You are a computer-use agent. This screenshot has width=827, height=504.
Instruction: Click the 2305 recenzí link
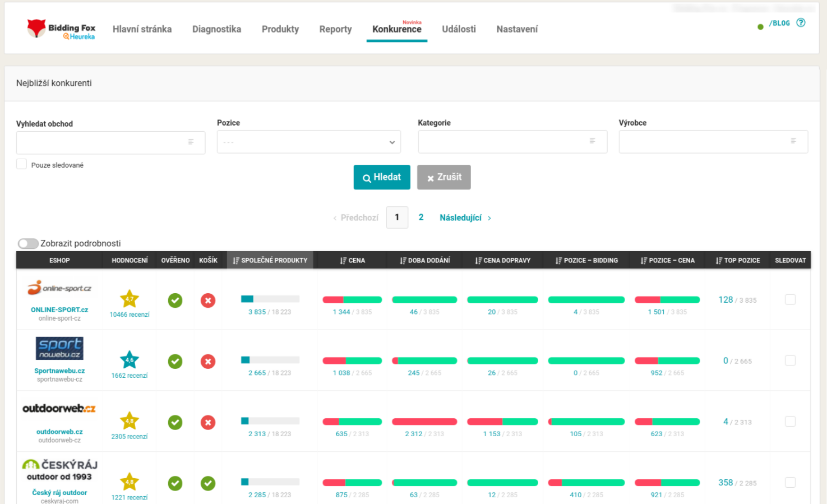(x=130, y=437)
